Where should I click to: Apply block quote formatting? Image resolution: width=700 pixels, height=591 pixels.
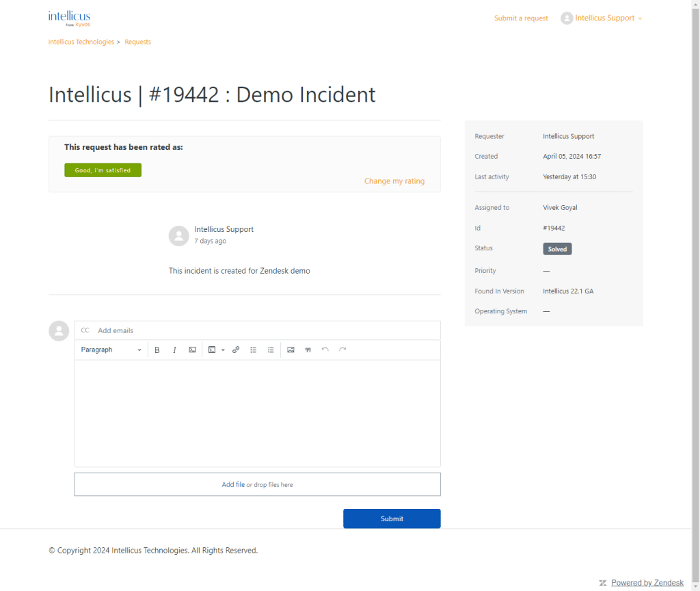308,350
